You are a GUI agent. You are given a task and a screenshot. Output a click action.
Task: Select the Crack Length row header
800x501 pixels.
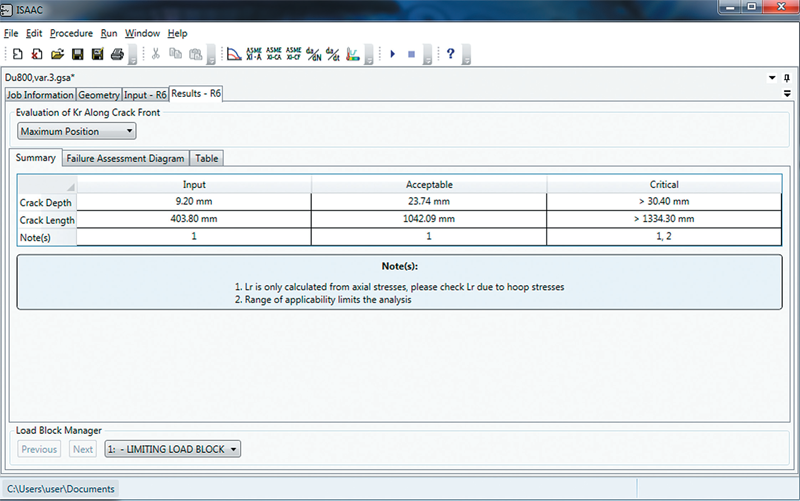(47, 220)
